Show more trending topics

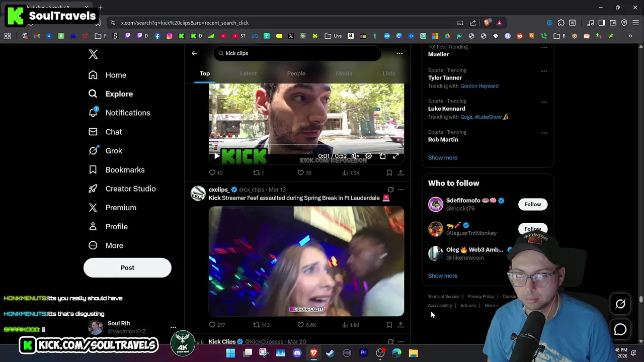(x=443, y=158)
